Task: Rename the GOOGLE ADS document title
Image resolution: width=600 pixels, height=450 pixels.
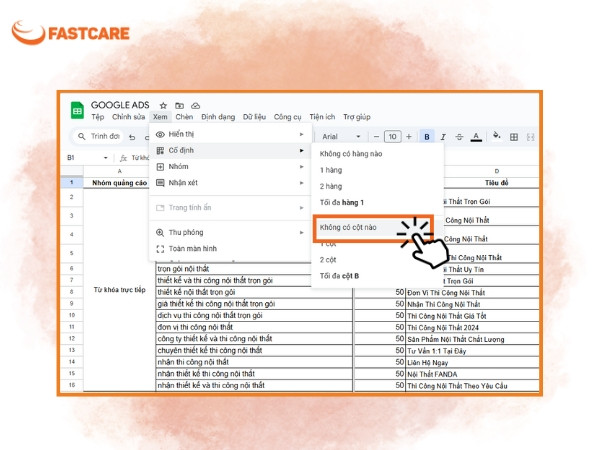Action: [120, 105]
